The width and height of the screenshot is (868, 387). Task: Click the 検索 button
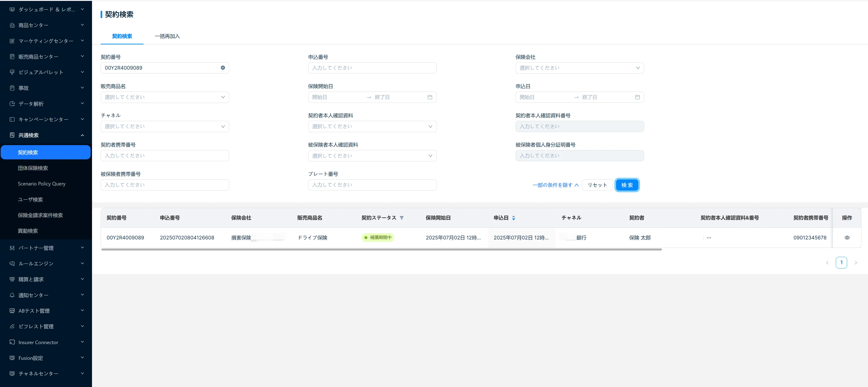(627, 185)
